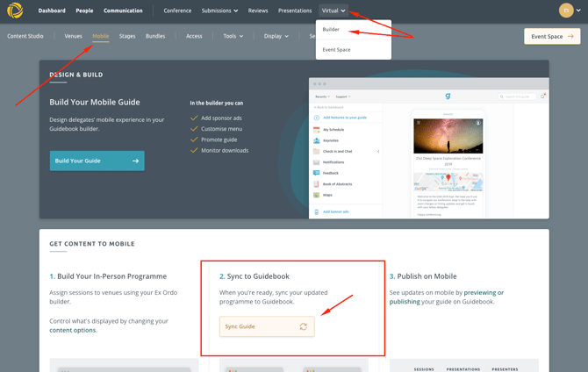588x372 pixels.
Task: Click the Customise menu checkmark
Action: click(x=194, y=129)
